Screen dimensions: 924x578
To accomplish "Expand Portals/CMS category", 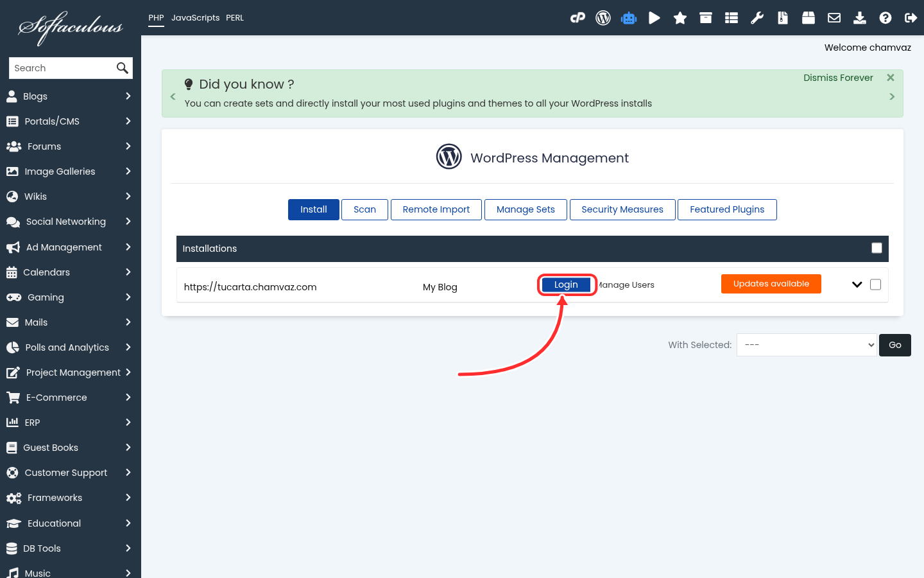I will click(x=128, y=121).
